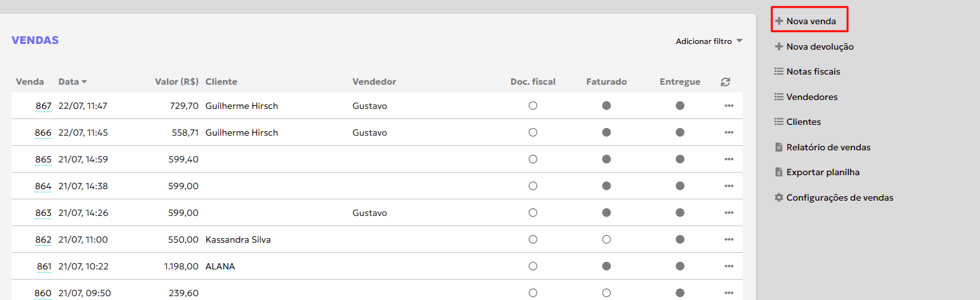Toggle Faturado circle for sale 862
This screenshot has width=980, height=300.
click(606, 239)
